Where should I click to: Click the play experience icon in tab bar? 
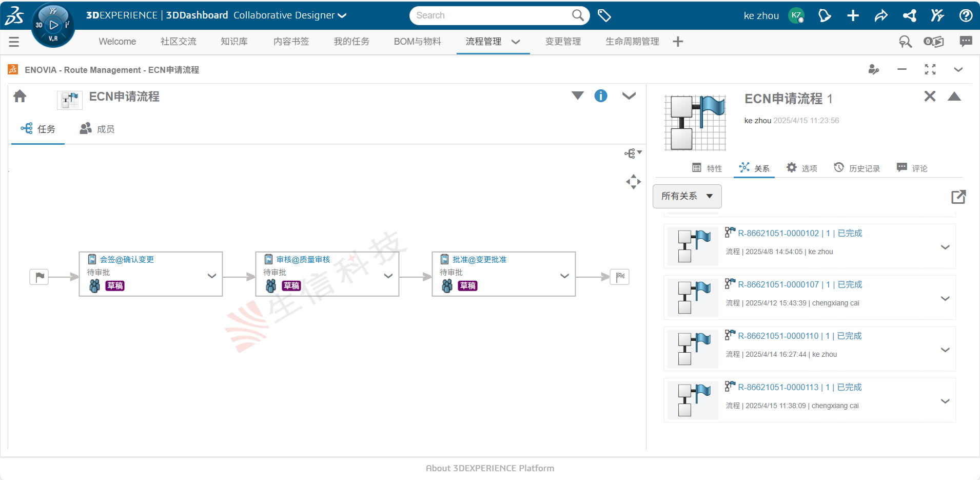(x=934, y=42)
